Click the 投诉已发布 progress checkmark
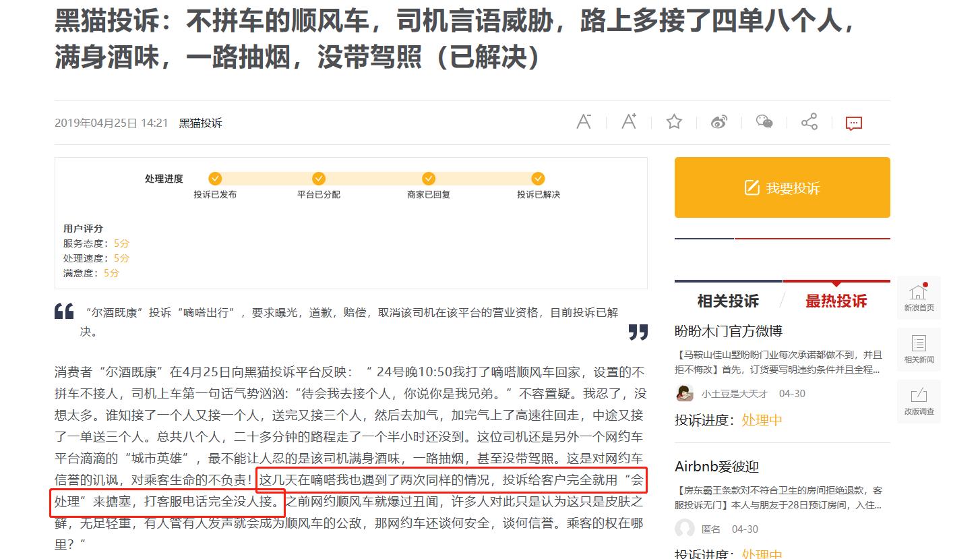Viewport: 980px width, 559px height. 215,179
